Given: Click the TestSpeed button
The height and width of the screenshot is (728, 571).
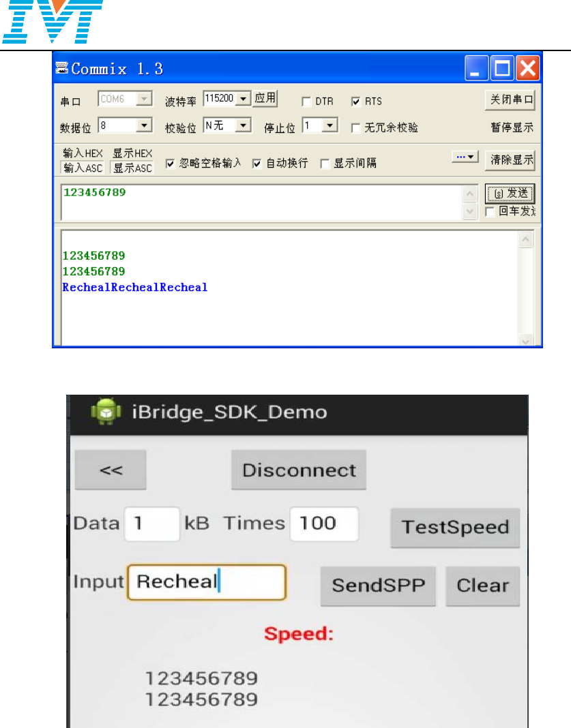Looking at the screenshot, I should click(455, 528).
